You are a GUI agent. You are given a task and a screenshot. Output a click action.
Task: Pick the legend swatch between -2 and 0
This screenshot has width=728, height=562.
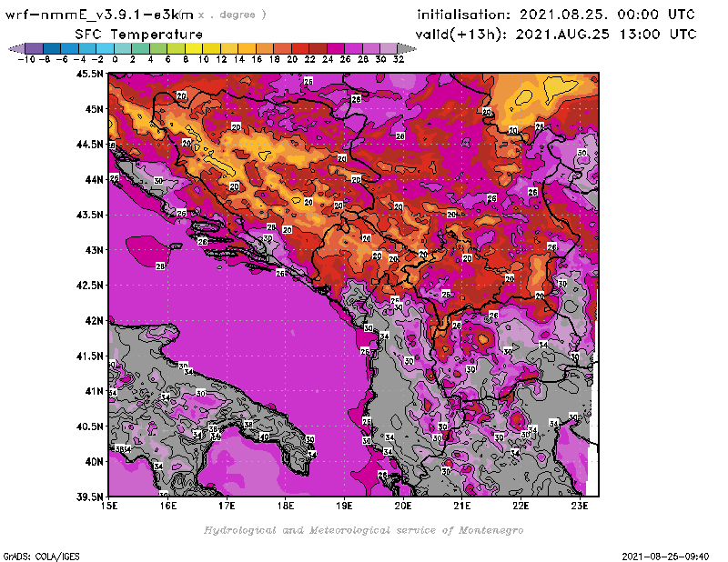105,48
